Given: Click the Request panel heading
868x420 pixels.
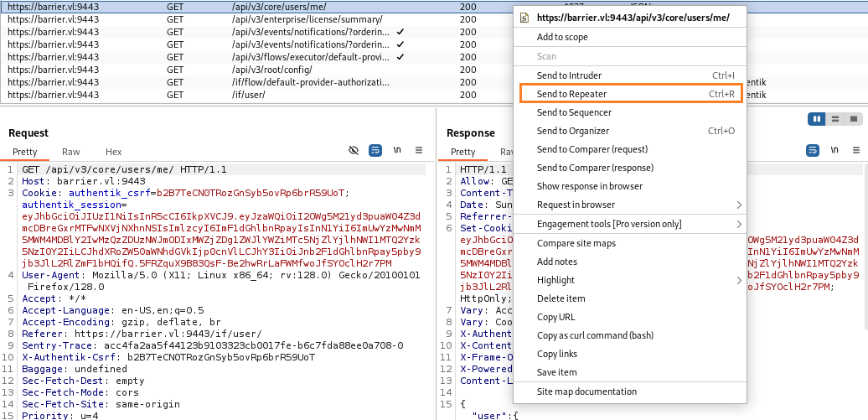Looking at the screenshot, I should 28,133.
